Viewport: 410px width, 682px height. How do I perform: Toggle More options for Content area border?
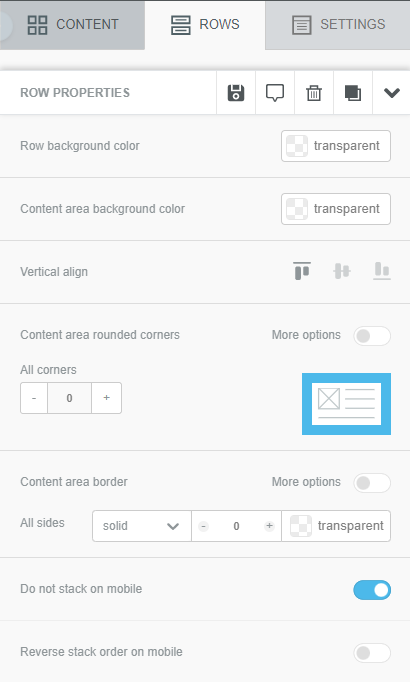pos(372,483)
